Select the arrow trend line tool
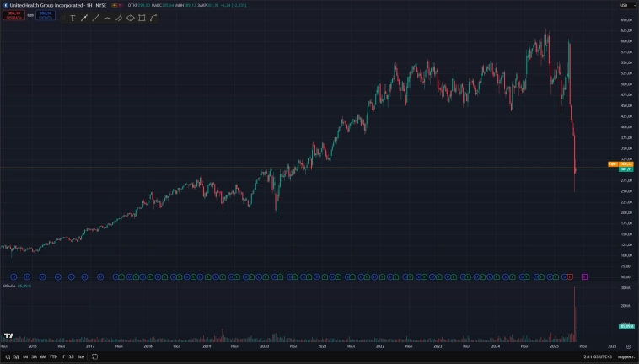This screenshot has width=639, height=364. pyautogui.click(x=84, y=18)
